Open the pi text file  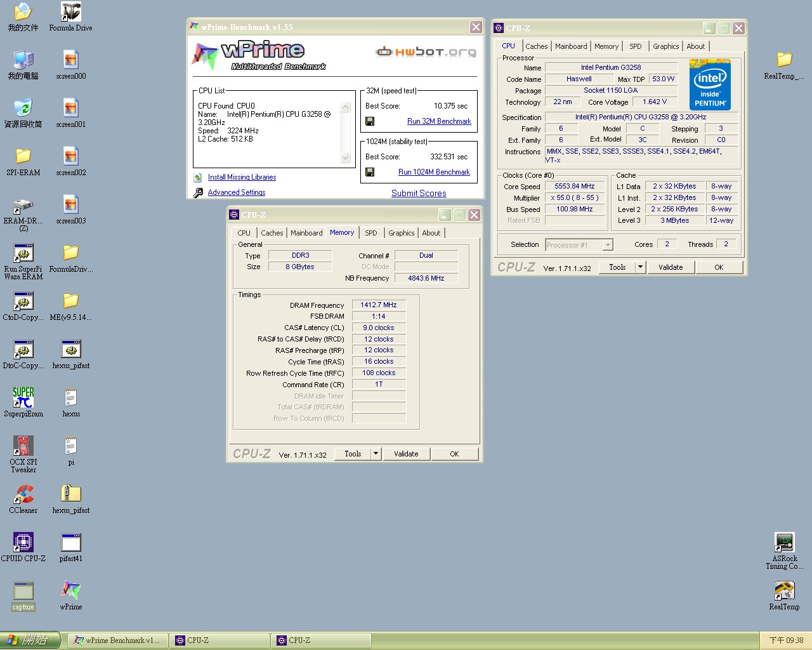pyautogui.click(x=70, y=451)
